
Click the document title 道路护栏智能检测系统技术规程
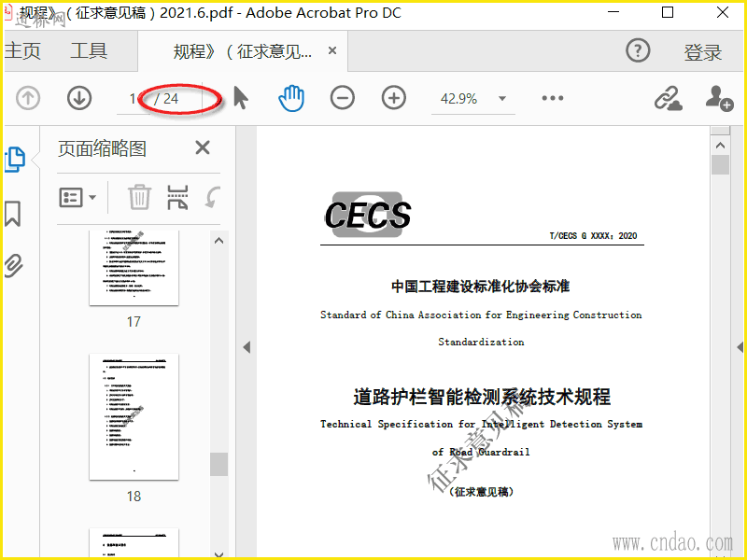[482, 397]
